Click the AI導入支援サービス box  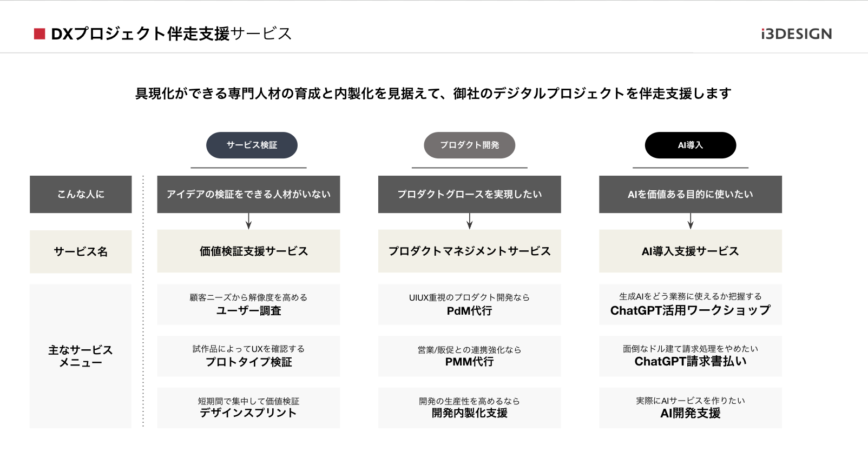point(691,251)
